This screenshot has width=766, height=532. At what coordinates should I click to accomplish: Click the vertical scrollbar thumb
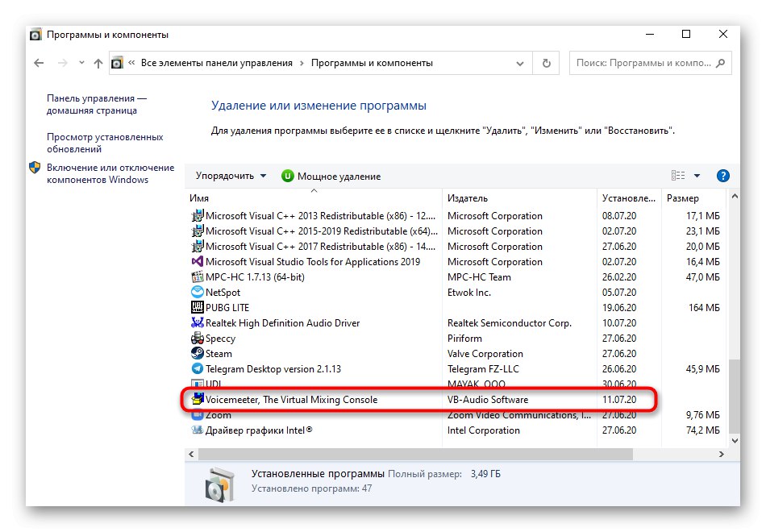pyautogui.click(x=735, y=397)
